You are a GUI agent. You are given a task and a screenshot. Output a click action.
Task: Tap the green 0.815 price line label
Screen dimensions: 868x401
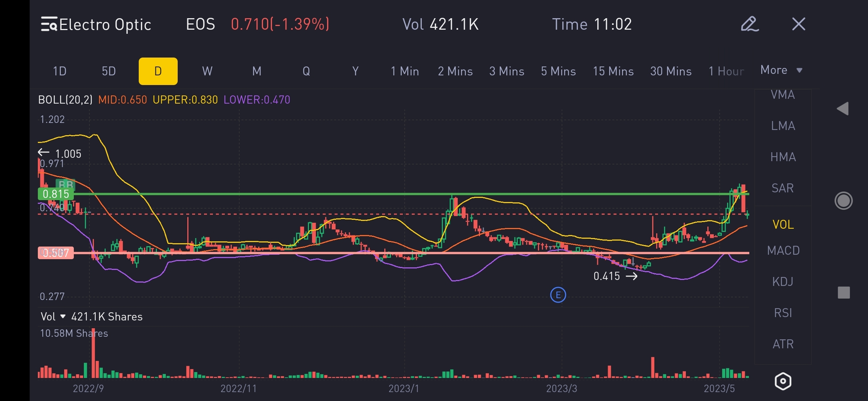(x=56, y=194)
